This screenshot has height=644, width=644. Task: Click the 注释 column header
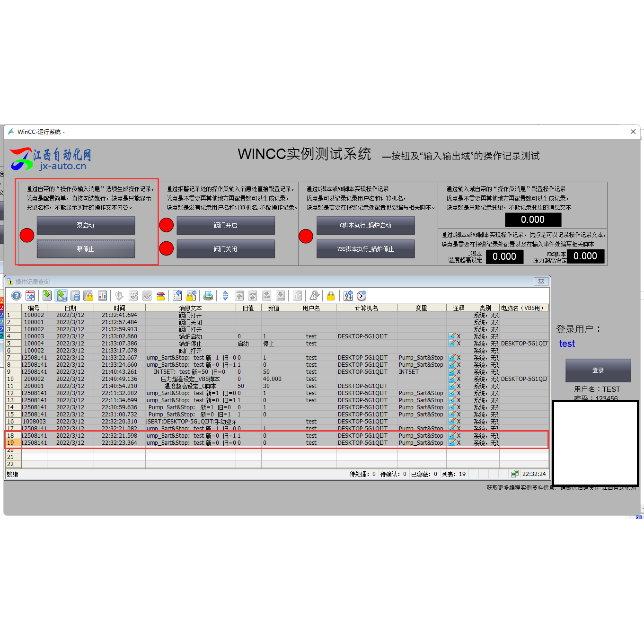pos(459,308)
